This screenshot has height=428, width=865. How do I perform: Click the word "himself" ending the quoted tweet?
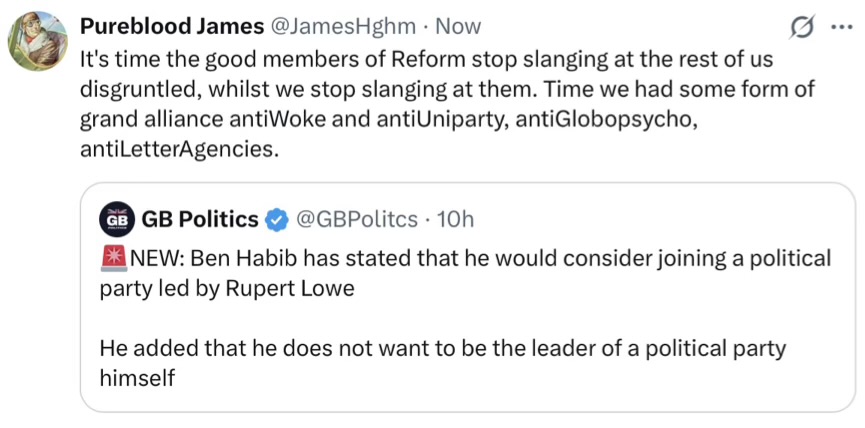[139, 377]
